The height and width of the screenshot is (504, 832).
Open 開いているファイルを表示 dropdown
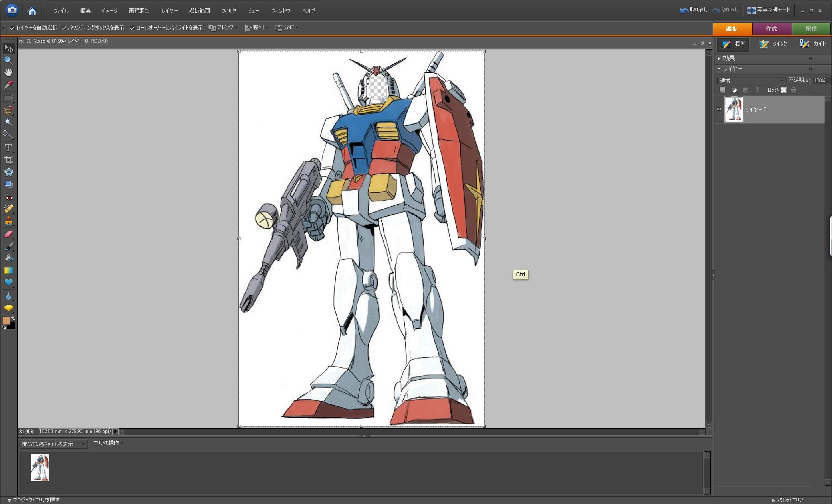[54, 444]
